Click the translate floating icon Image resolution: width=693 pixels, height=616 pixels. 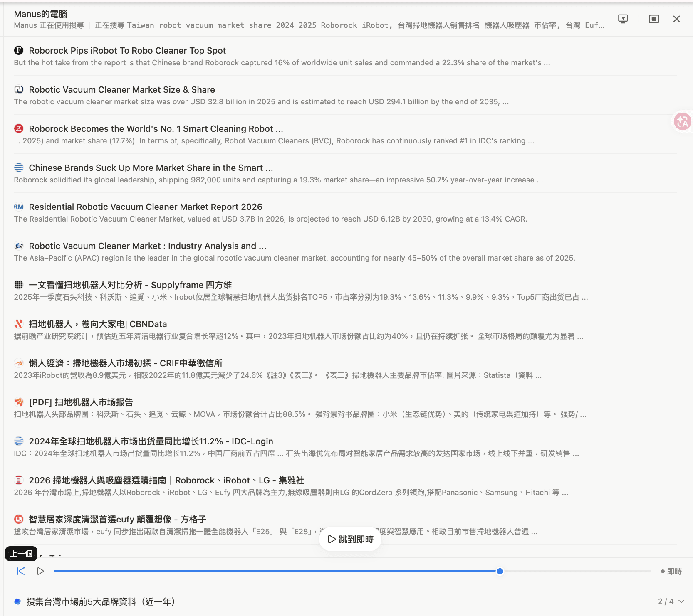(x=683, y=121)
